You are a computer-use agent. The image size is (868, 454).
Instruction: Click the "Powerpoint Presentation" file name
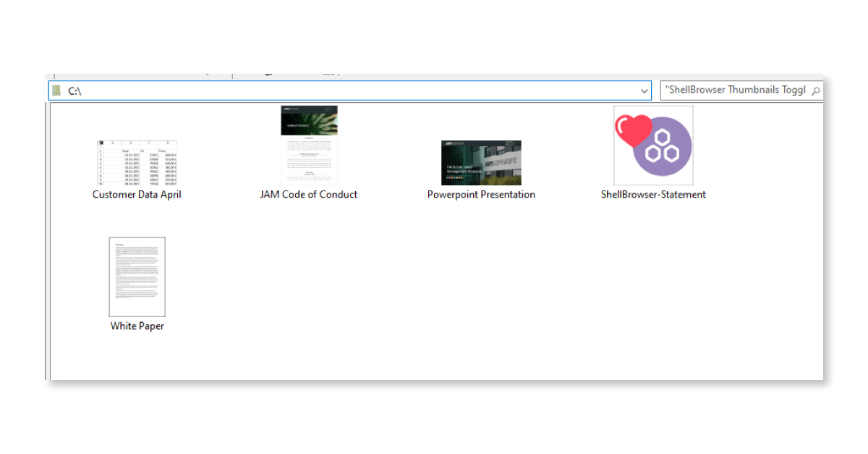tap(481, 195)
